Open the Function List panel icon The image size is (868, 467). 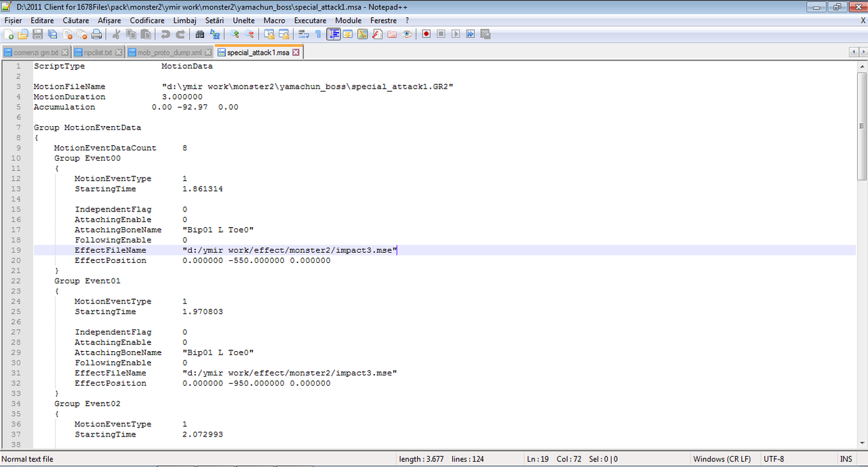(377, 34)
